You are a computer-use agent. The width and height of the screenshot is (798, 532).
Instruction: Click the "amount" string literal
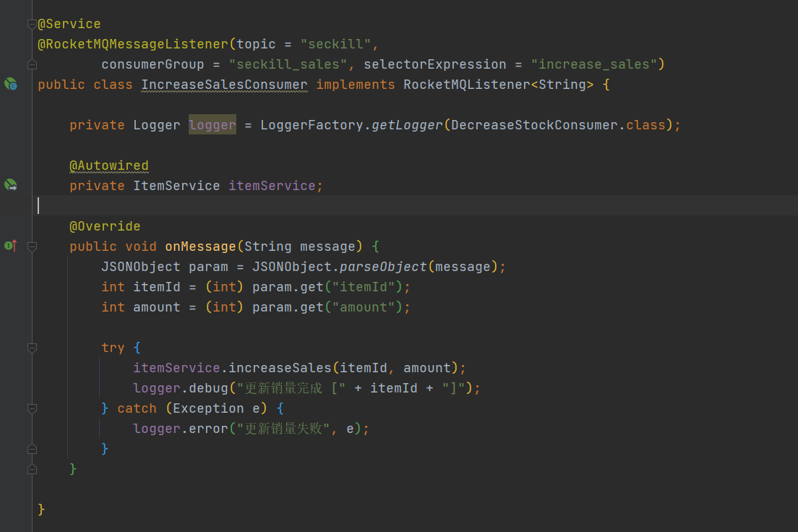click(364, 307)
